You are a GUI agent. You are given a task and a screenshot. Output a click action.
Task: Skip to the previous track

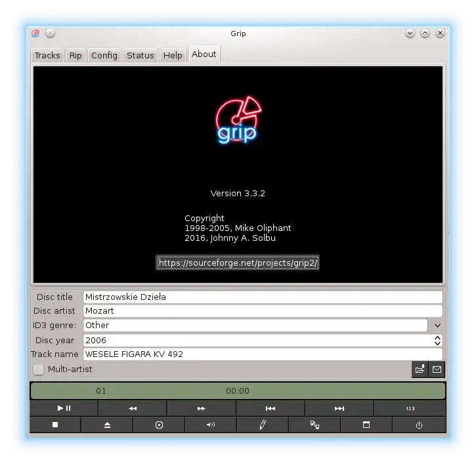point(270,408)
